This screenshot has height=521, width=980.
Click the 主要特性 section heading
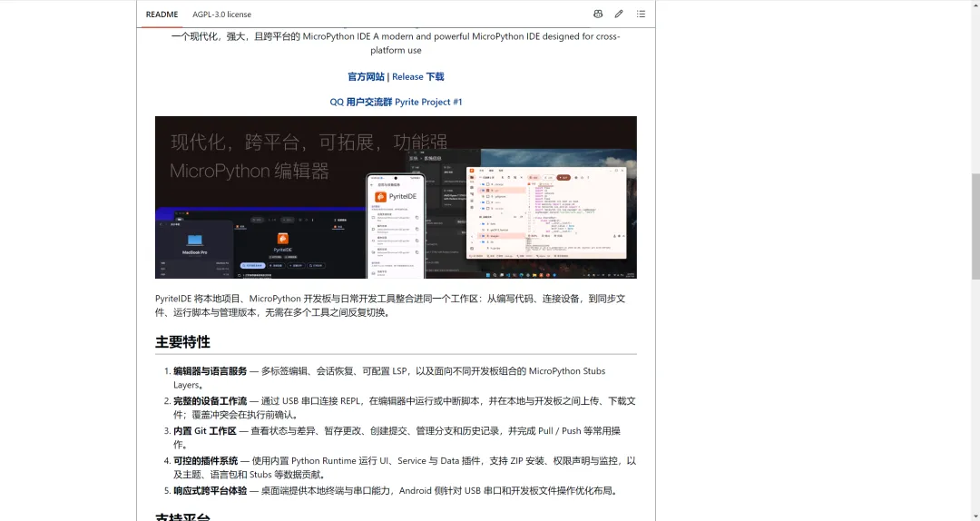182,341
